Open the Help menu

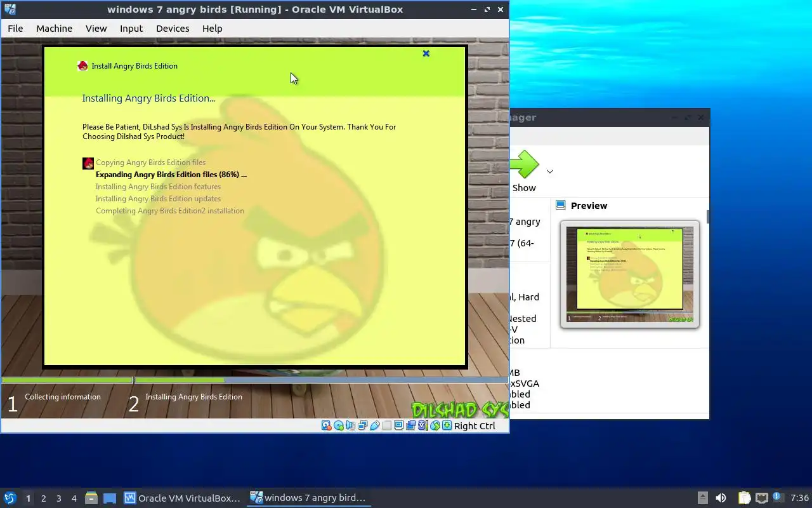click(213, 29)
